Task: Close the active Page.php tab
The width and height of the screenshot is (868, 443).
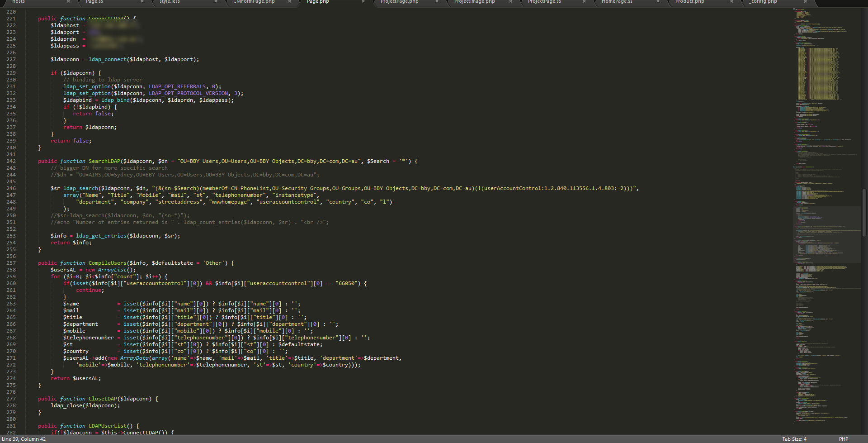Action: pyautogui.click(x=363, y=2)
